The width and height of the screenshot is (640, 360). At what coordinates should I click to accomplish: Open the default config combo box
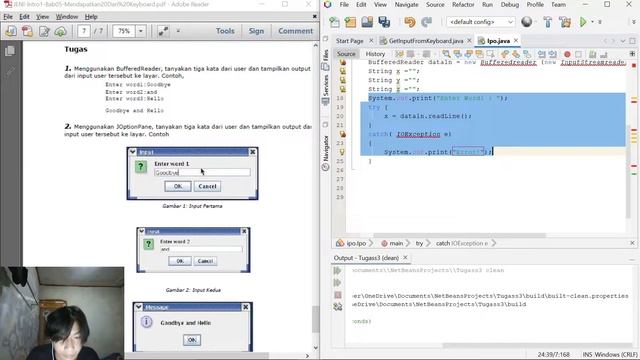point(480,22)
